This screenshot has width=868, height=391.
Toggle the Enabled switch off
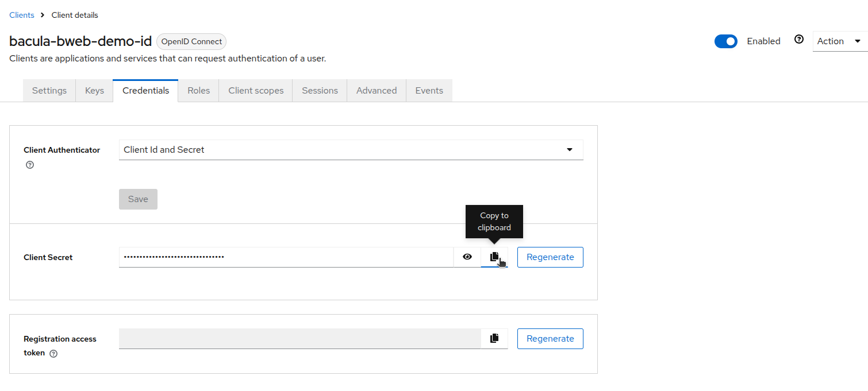tap(725, 41)
